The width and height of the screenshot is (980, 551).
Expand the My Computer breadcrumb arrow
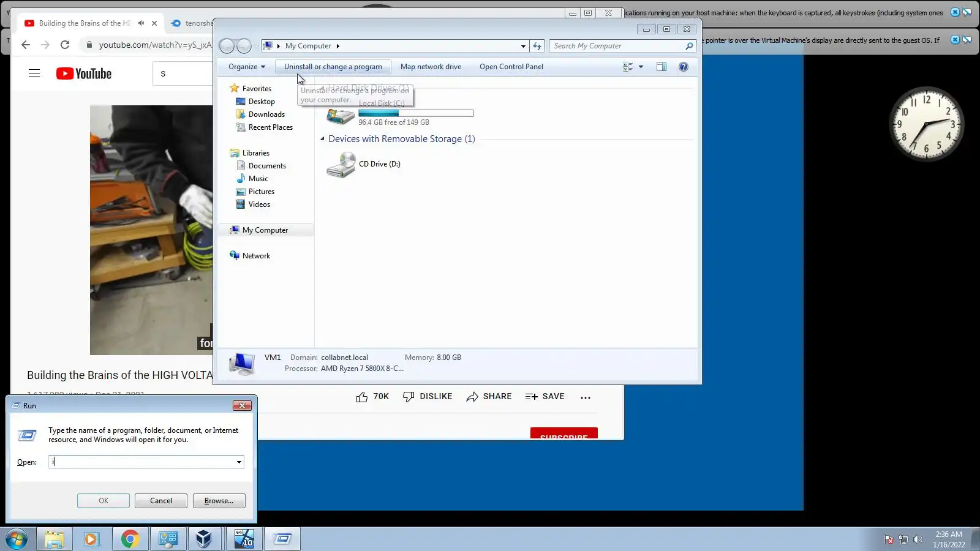click(337, 46)
